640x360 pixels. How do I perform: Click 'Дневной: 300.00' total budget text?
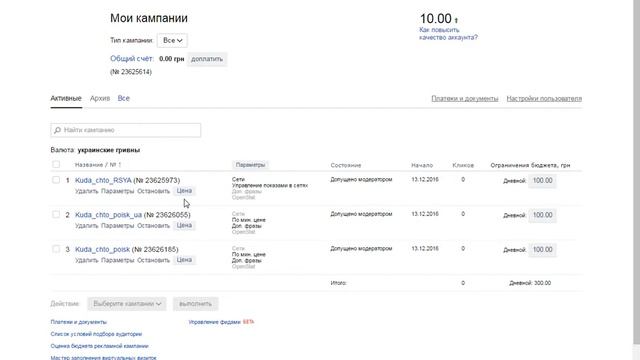coord(530,283)
